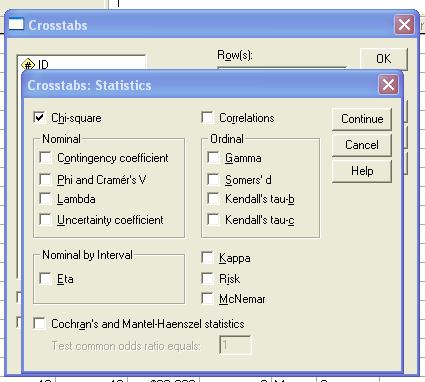Viewport: 425px width, 382px height.
Task: Enable Cochran's and Mantel-Haenszel statistics
Action: coord(39,323)
